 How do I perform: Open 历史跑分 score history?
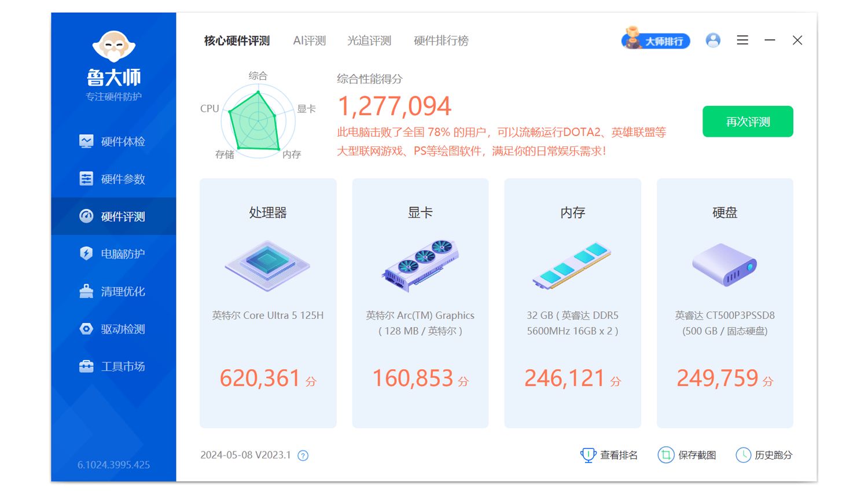764,455
